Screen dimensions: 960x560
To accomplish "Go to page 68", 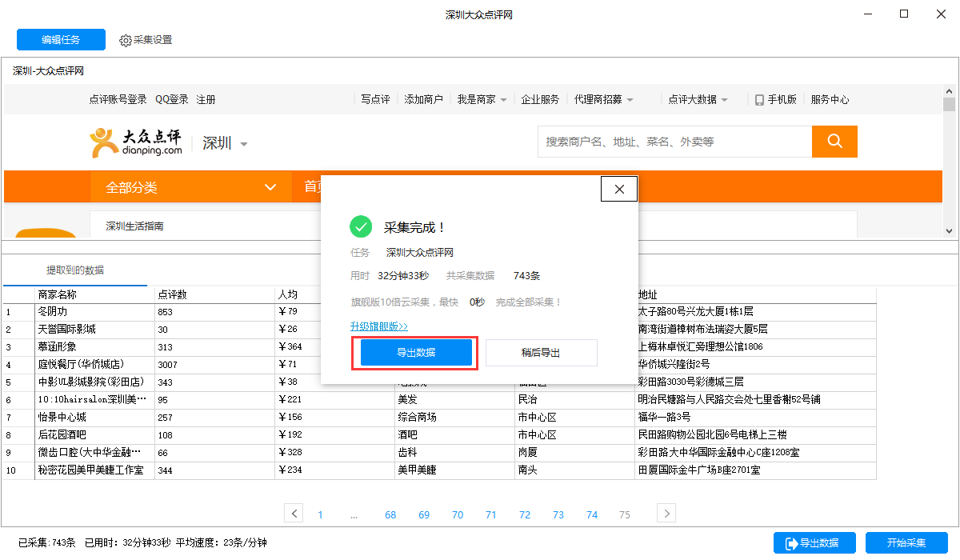I will tap(390, 514).
